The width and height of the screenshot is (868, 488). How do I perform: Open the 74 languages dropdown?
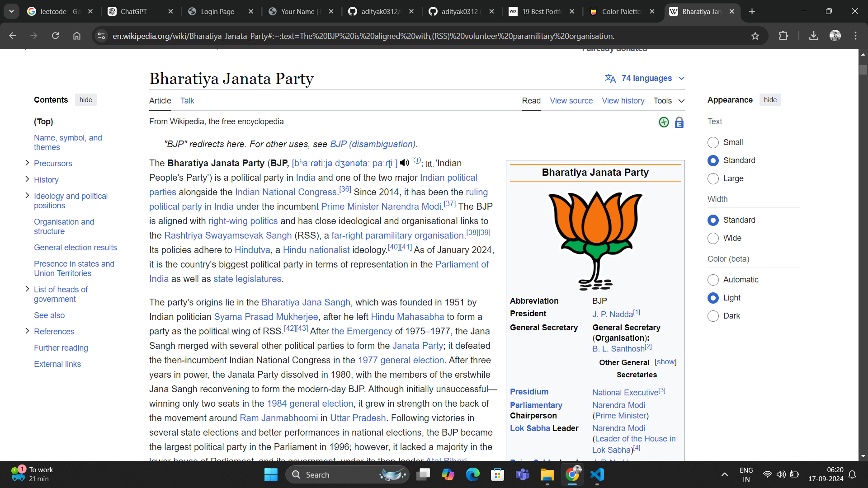(x=645, y=78)
